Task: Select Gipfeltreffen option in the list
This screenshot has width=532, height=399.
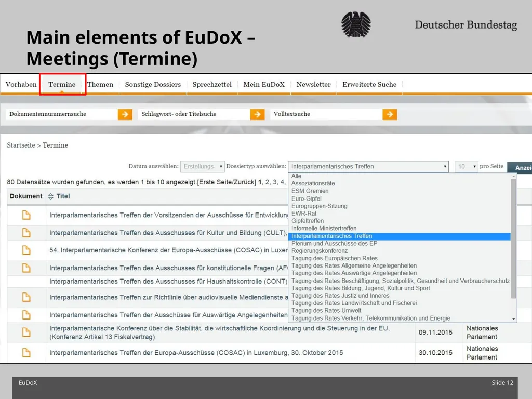Action: [400, 221]
